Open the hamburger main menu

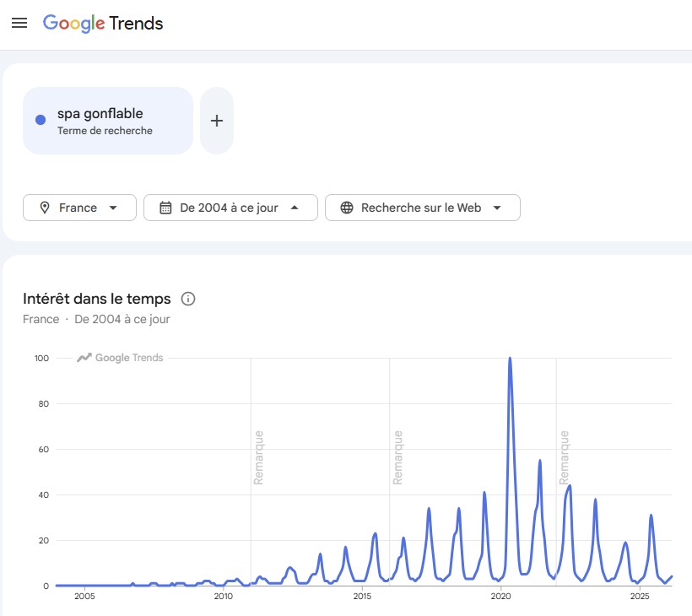pos(19,24)
